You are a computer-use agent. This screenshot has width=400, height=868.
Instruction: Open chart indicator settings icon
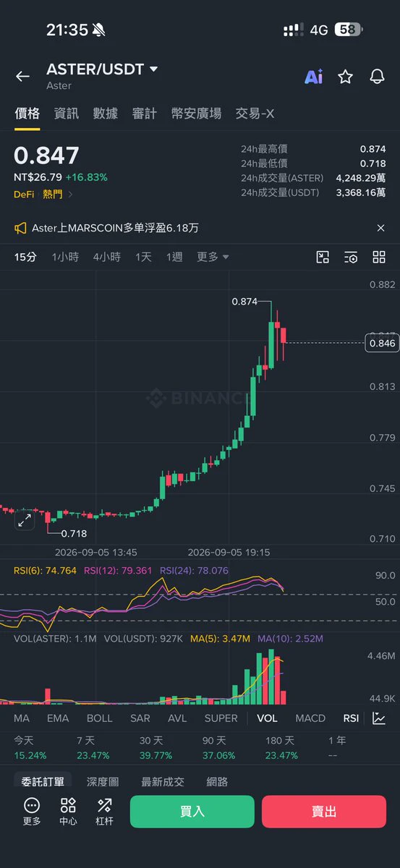pyautogui.click(x=351, y=257)
